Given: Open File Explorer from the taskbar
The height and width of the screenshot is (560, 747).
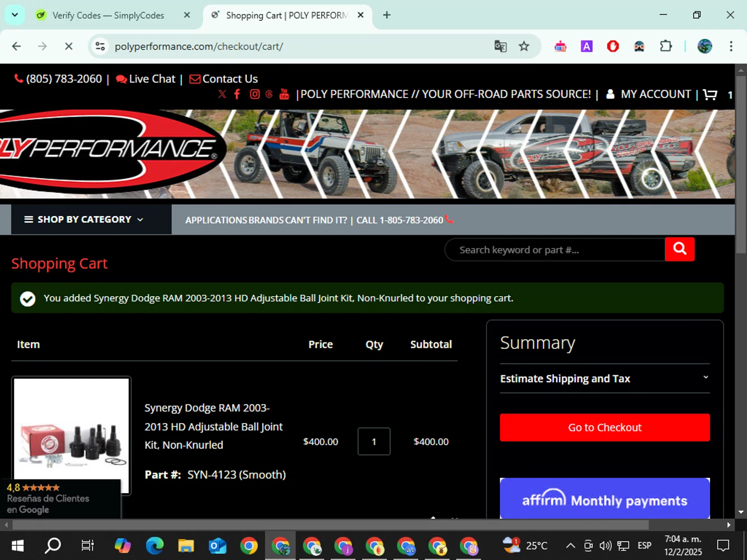Looking at the screenshot, I should click(186, 546).
